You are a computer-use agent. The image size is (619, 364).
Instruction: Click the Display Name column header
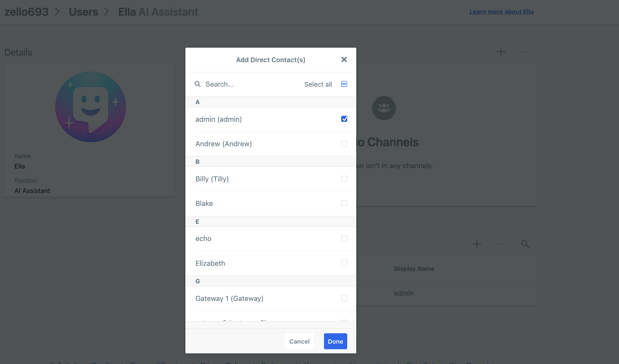[x=414, y=269]
